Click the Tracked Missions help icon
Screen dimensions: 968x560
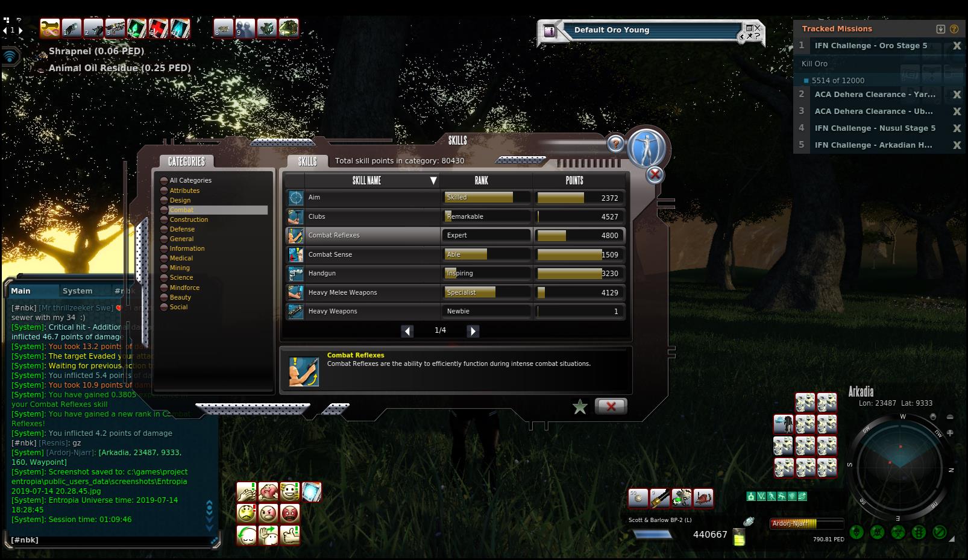[954, 29]
